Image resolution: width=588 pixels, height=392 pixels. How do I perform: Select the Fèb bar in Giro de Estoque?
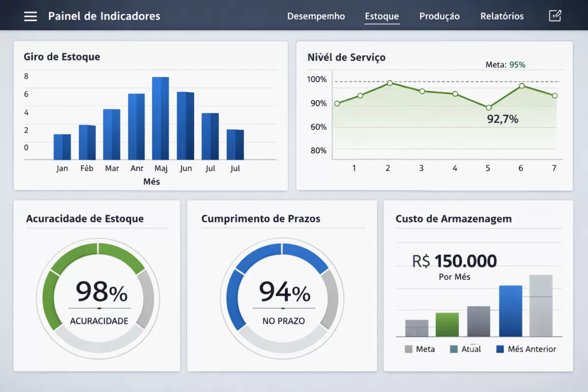87,143
